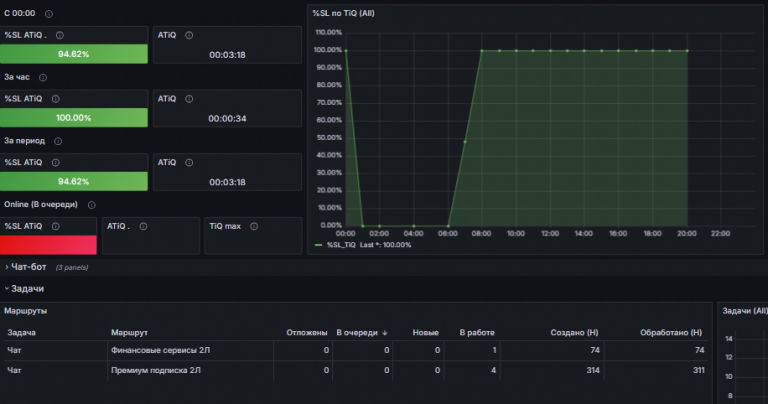This screenshot has height=404, width=768.
Task: Expand the 'Чат-бот' collapsed row
Action: [x=28, y=267]
